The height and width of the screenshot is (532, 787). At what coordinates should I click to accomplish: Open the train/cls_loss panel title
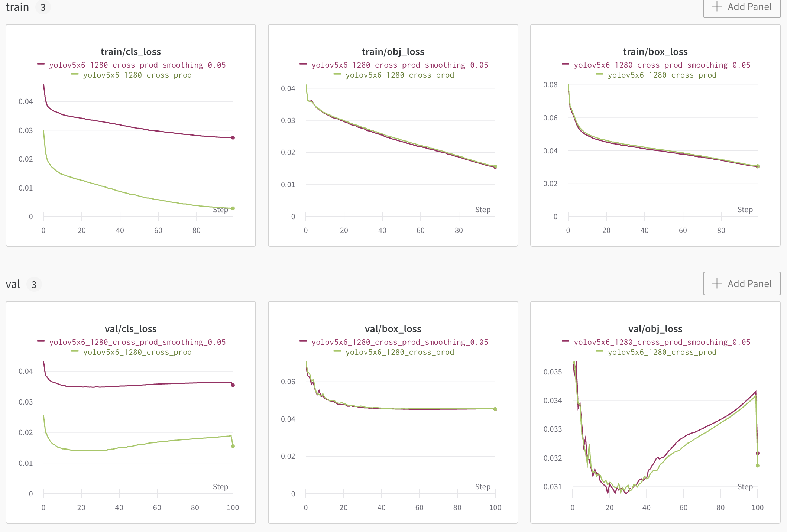point(131,51)
